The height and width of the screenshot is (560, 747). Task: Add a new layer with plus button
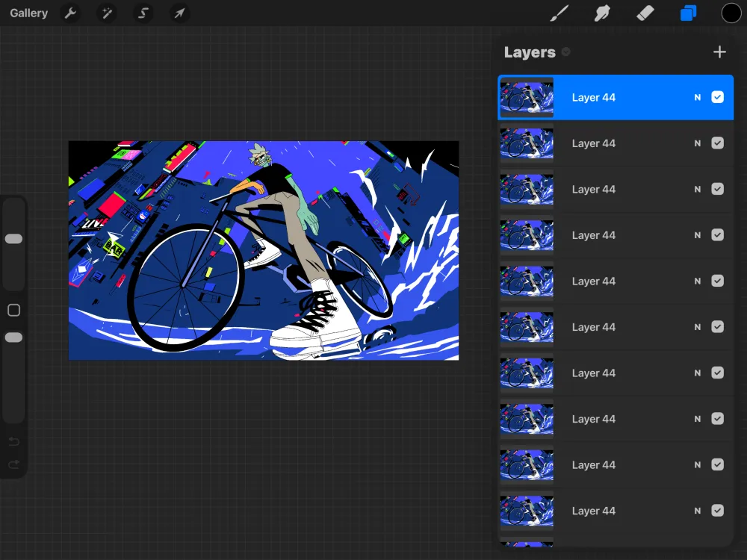[719, 52]
